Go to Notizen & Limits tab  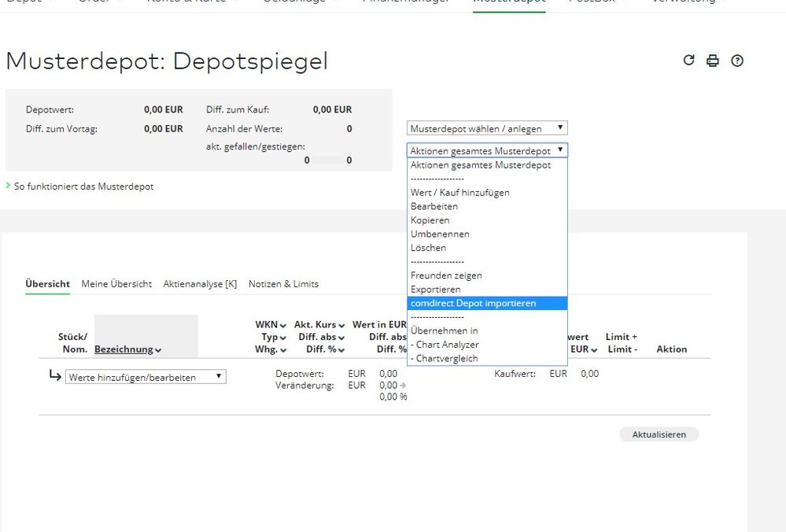click(283, 284)
